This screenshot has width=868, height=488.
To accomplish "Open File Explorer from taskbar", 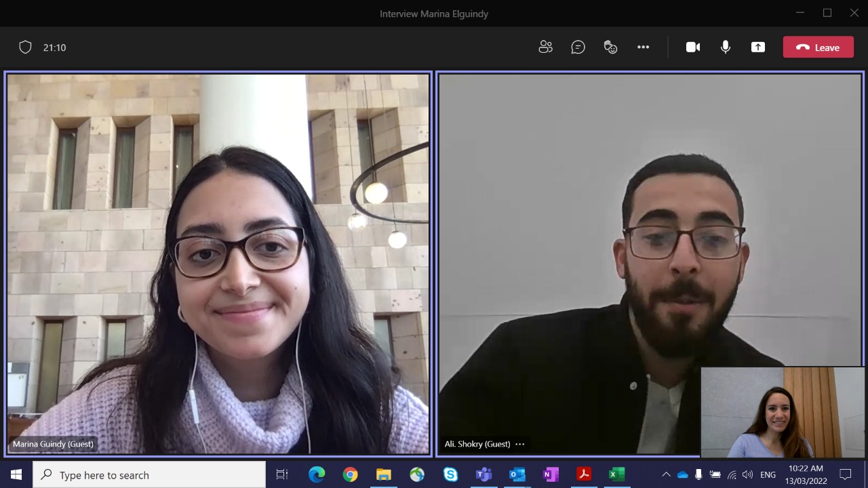I will (x=383, y=474).
